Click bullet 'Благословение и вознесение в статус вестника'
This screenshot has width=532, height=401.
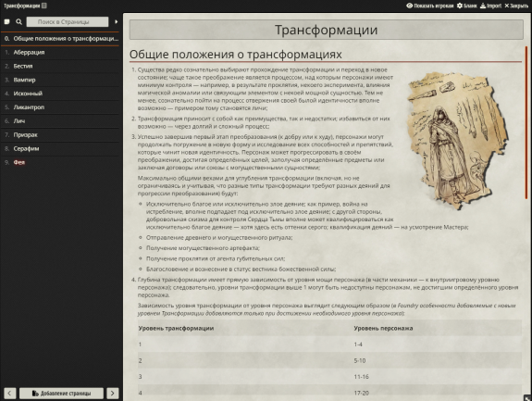[x=241, y=269]
